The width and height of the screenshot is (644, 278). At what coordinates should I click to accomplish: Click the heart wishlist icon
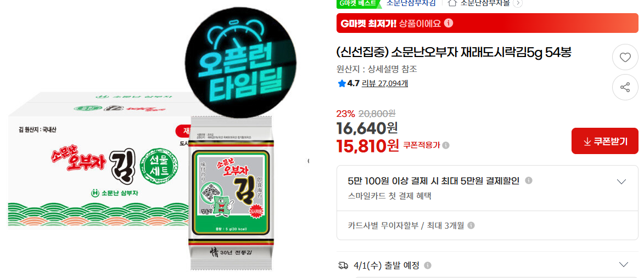[x=625, y=58]
